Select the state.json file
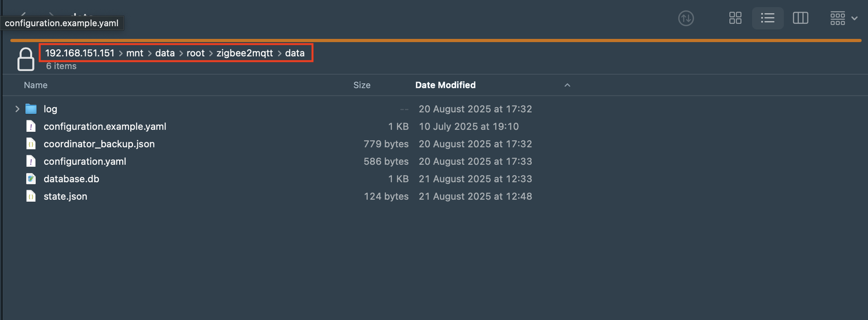868x320 pixels. [65, 196]
